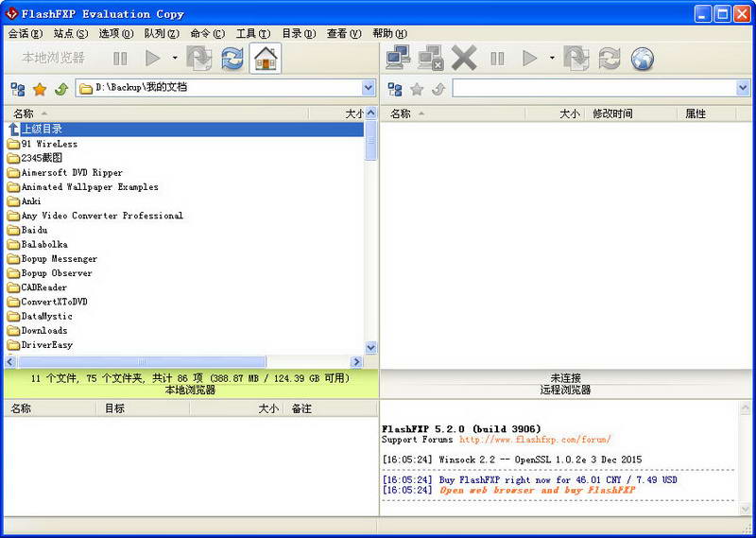
Task: Open the 站点 (Sites) menu
Action: tap(70, 34)
